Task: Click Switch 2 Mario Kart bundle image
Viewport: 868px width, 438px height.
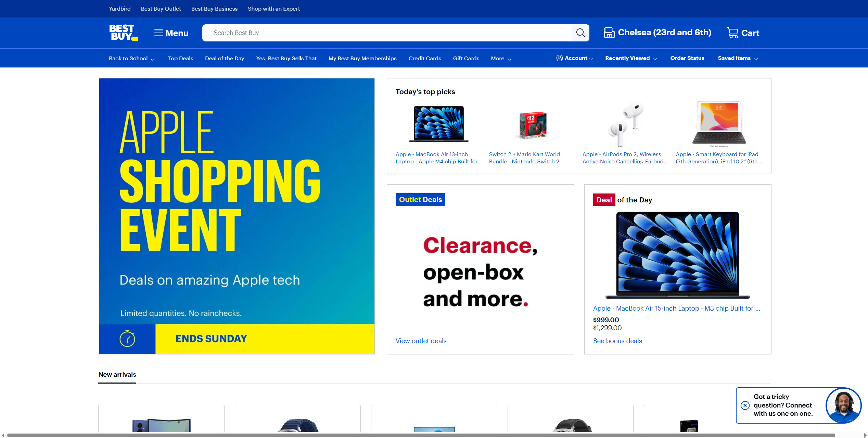Action: [x=533, y=125]
